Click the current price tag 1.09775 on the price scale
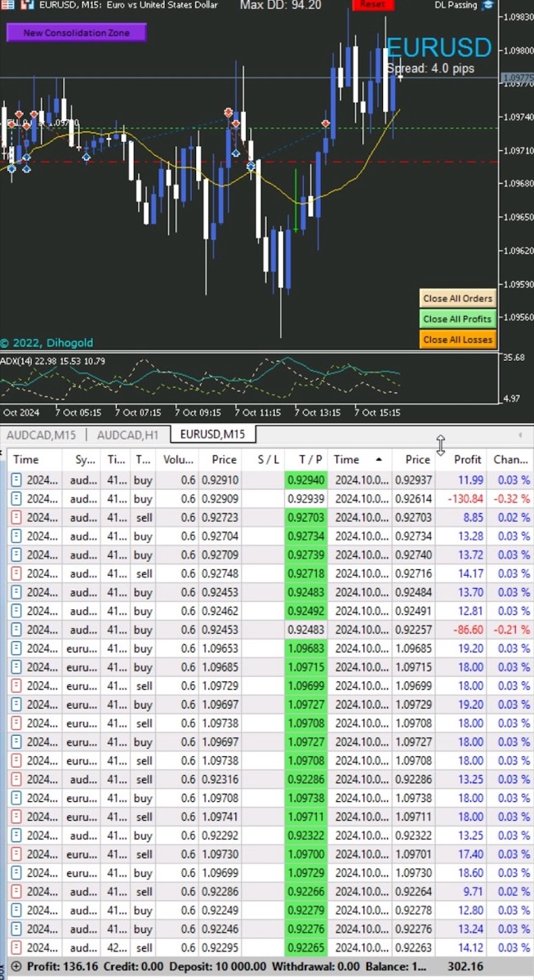The image size is (534, 980). [x=518, y=78]
